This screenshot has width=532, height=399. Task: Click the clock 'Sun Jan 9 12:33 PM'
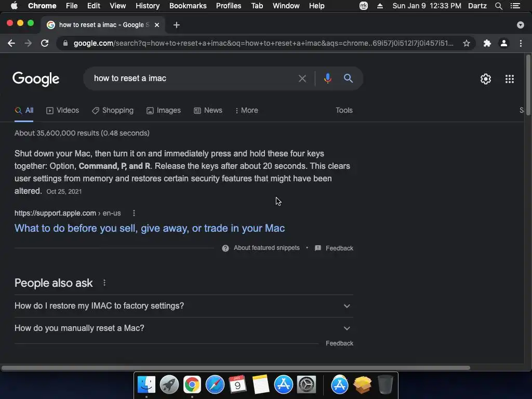pyautogui.click(x=427, y=6)
